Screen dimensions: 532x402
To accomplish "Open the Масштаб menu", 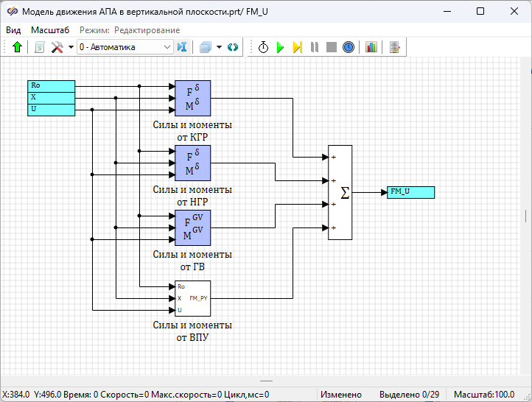I will (50, 30).
